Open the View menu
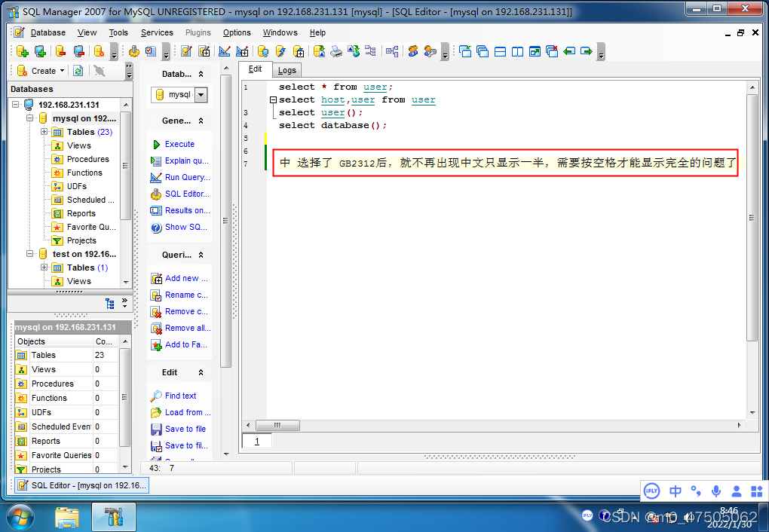This screenshot has width=769, height=532. coord(87,32)
